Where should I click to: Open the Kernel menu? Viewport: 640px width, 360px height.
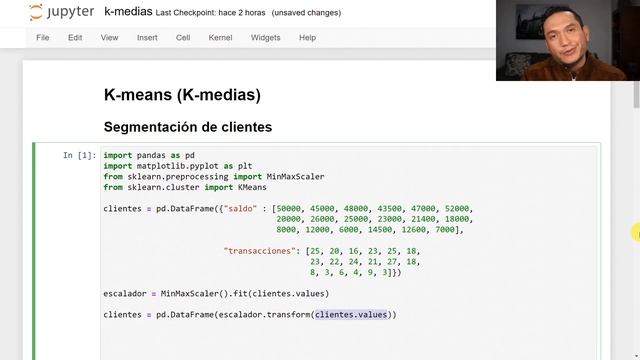tap(220, 38)
